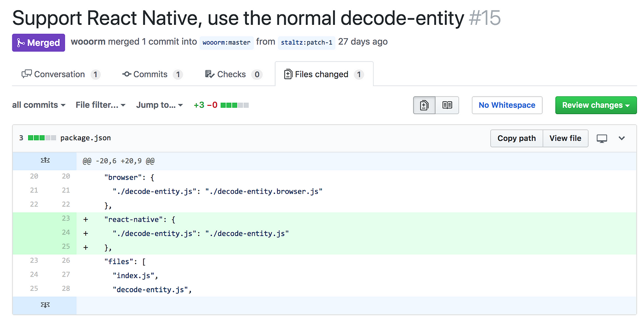This screenshot has width=644, height=324.
Task: Switch to split diff view icon
Action: 447,105
